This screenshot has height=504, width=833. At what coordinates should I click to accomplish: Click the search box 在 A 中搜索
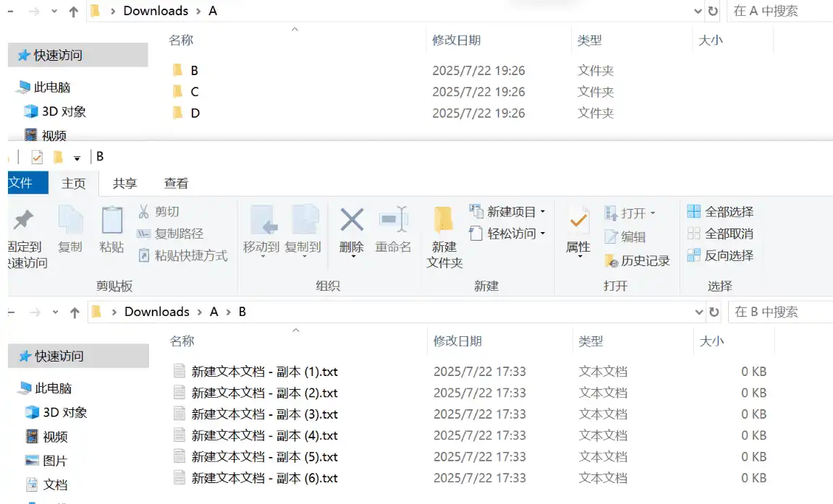tap(779, 11)
